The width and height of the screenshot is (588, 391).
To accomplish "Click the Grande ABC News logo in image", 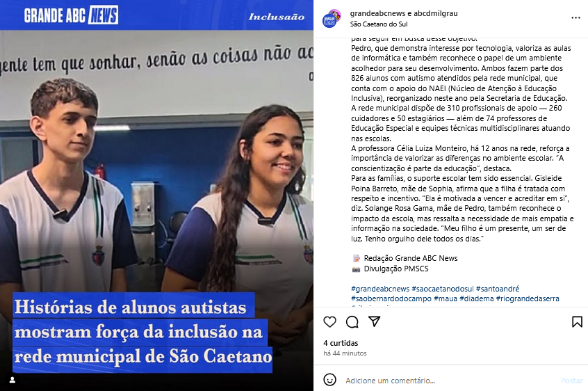I will 72,15.
